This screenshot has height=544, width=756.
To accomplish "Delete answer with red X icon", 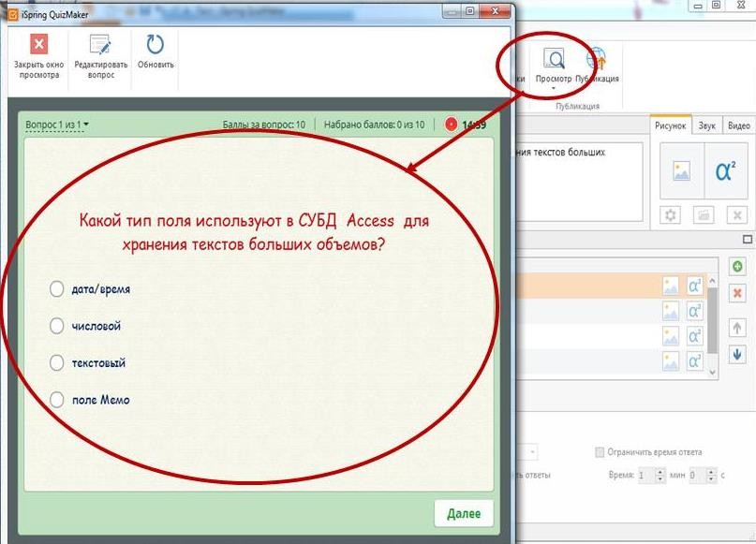I will (x=737, y=293).
